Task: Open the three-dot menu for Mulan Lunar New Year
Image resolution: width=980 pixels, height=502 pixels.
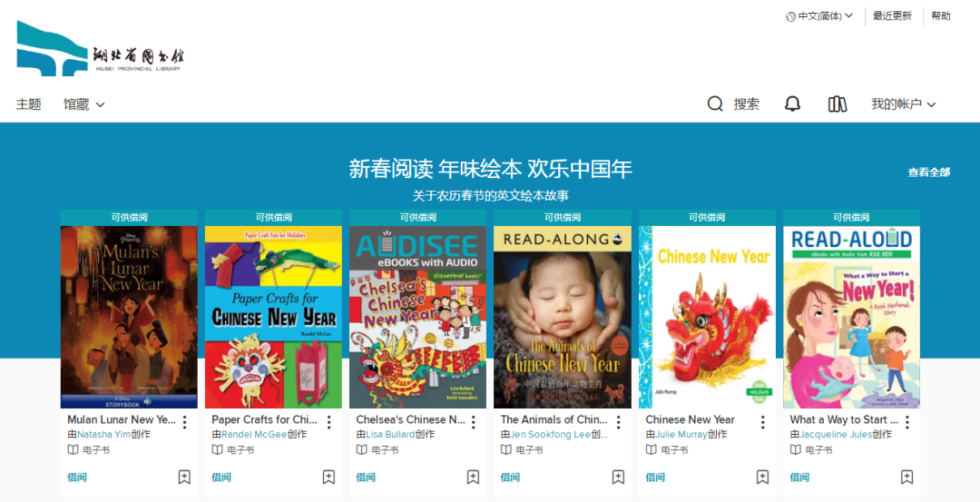Action: [184, 422]
